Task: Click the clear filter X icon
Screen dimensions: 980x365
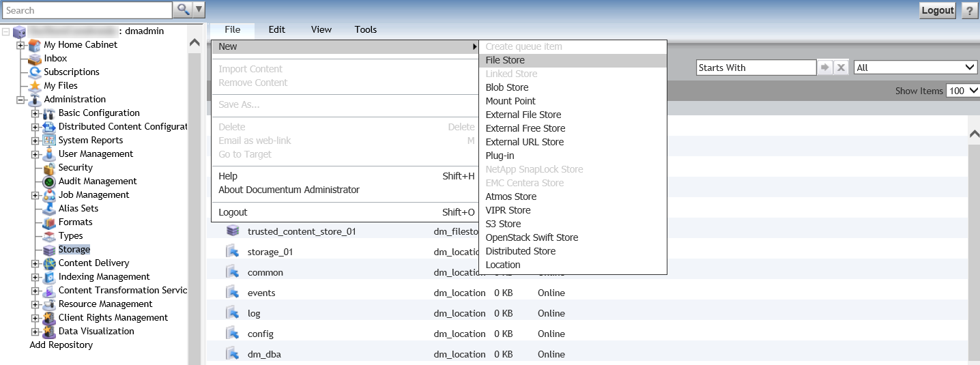Action: (x=841, y=68)
